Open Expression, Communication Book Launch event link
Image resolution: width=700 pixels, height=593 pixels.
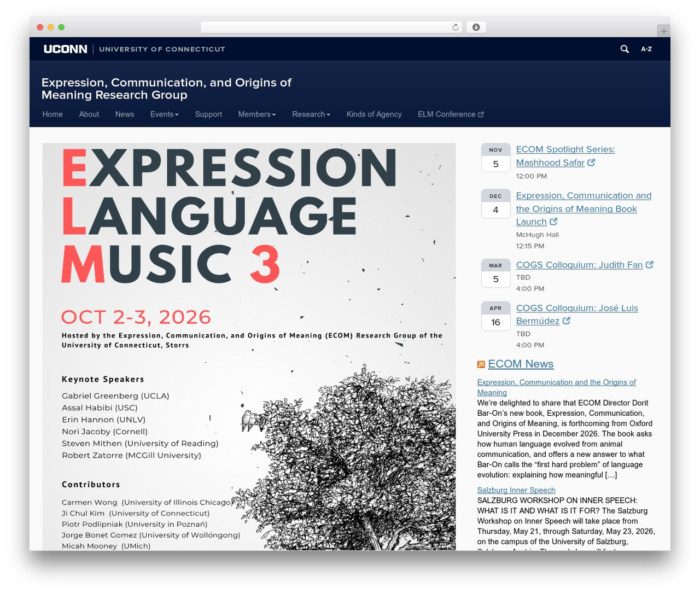pyautogui.click(x=584, y=208)
